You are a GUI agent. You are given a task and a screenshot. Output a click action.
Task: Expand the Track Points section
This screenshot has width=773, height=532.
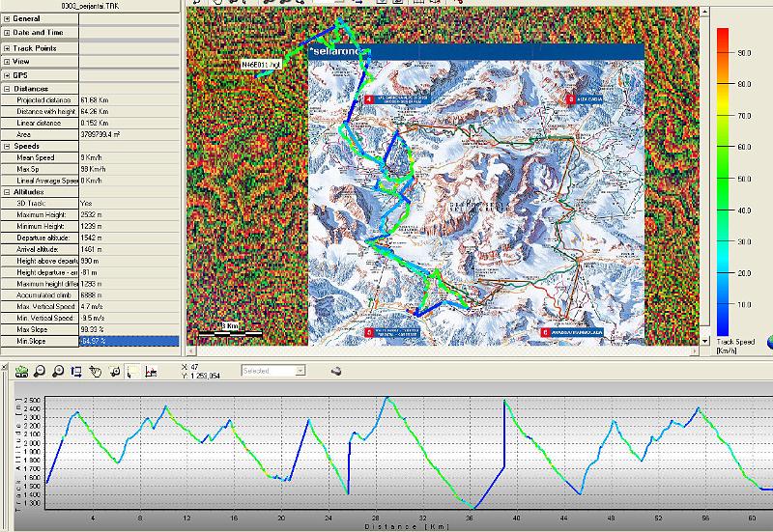[7, 48]
